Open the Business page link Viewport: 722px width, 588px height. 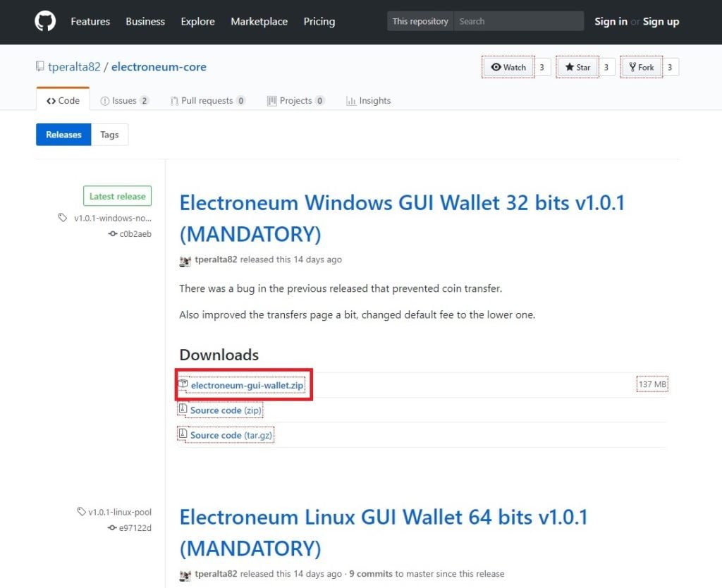point(145,21)
